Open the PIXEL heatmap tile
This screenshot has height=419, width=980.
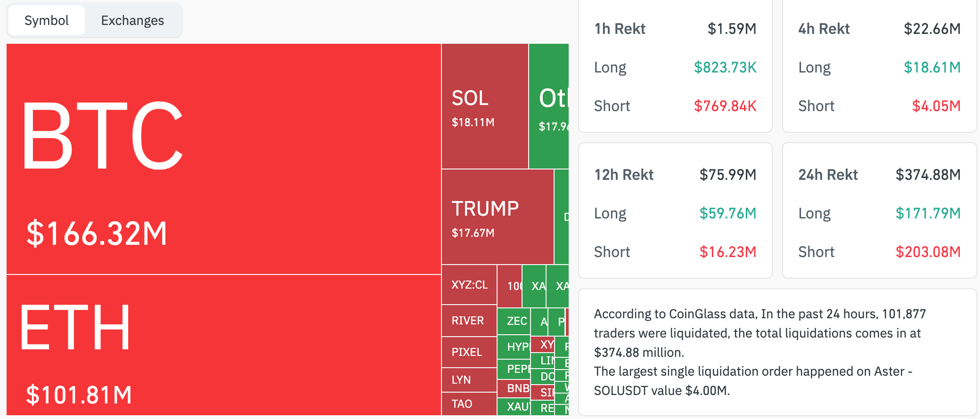point(469,352)
